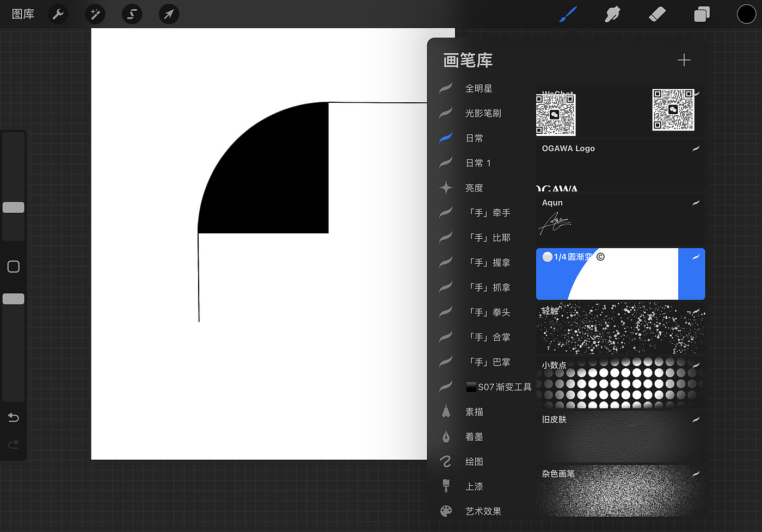Screen dimensions: 762x532
Task: Select the OGAWA Logo brush
Action: 620,165
